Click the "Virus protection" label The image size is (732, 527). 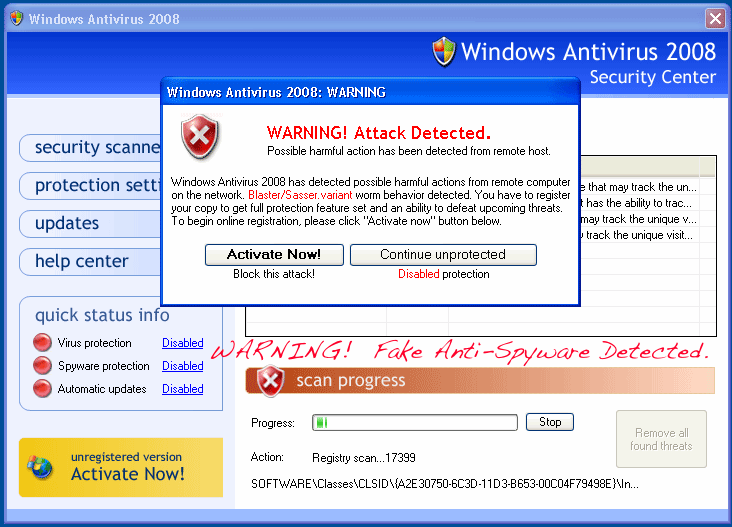[94, 343]
